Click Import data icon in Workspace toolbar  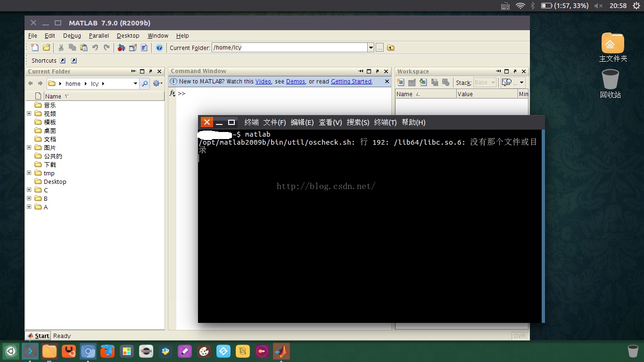coord(423,82)
